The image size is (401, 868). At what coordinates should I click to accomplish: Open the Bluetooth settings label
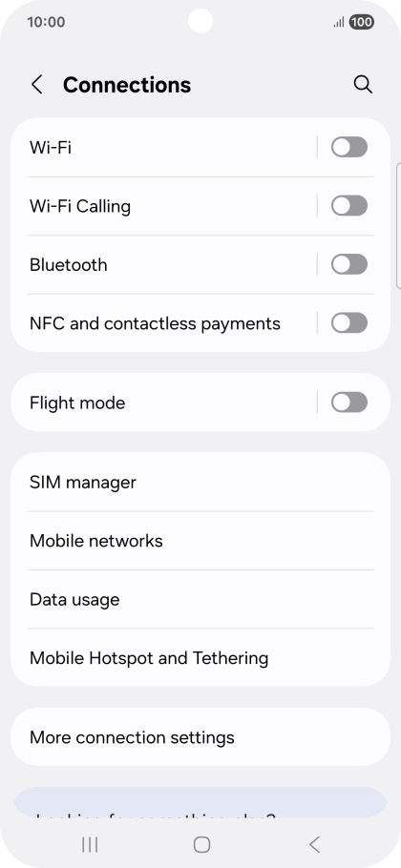(68, 265)
